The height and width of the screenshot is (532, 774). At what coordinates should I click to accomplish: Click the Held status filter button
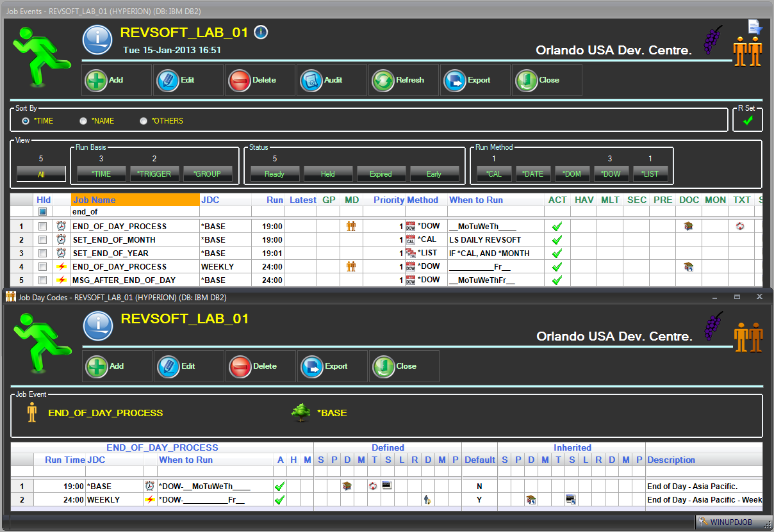coord(328,173)
